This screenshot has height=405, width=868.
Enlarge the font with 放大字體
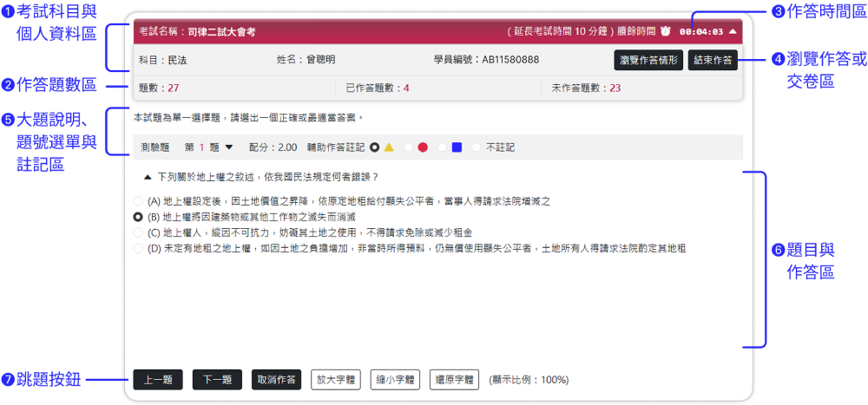click(335, 380)
